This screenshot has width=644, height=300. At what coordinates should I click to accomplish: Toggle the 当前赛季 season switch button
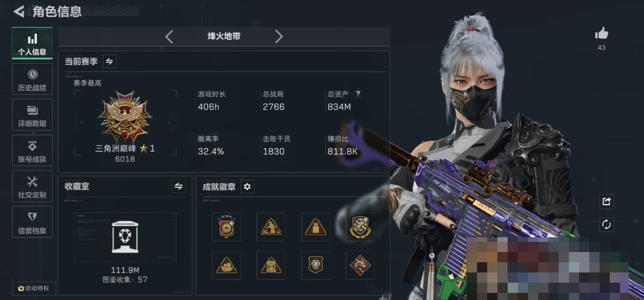click(x=109, y=62)
